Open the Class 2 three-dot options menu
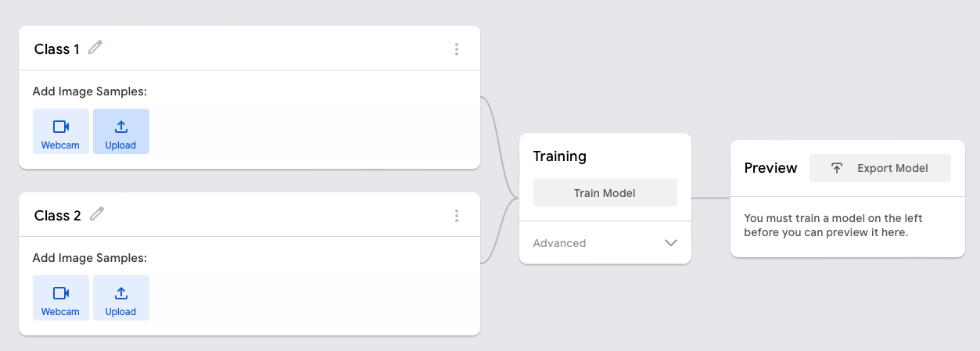 [x=457, y=216]
